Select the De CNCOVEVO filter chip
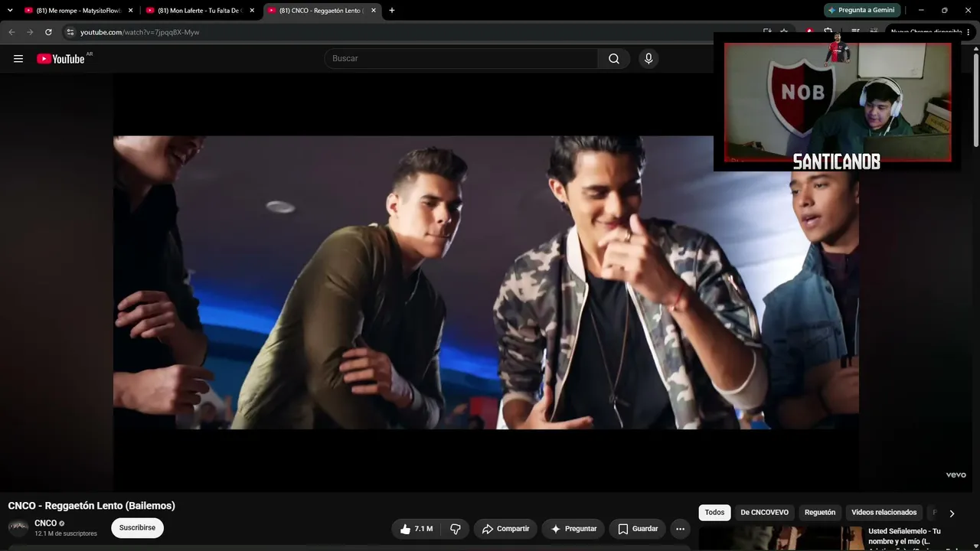This screenshot has width=980, height=551. (764, 513)
